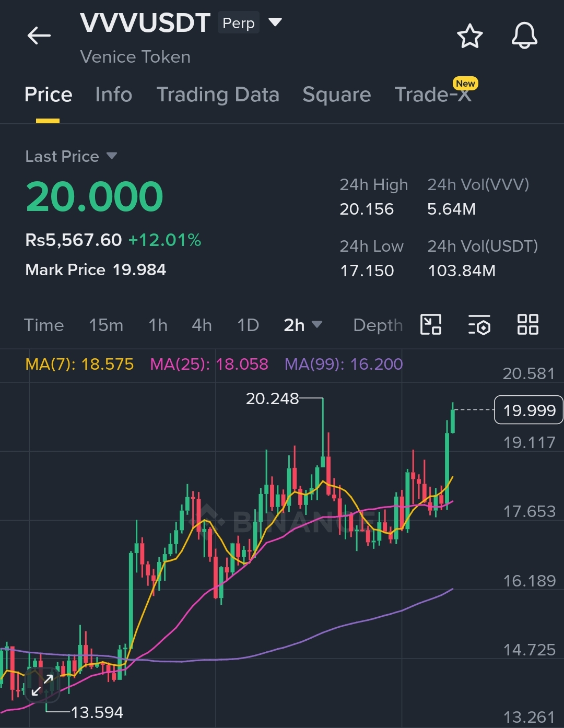Open price alerts via bell icon

click(524, 36)
